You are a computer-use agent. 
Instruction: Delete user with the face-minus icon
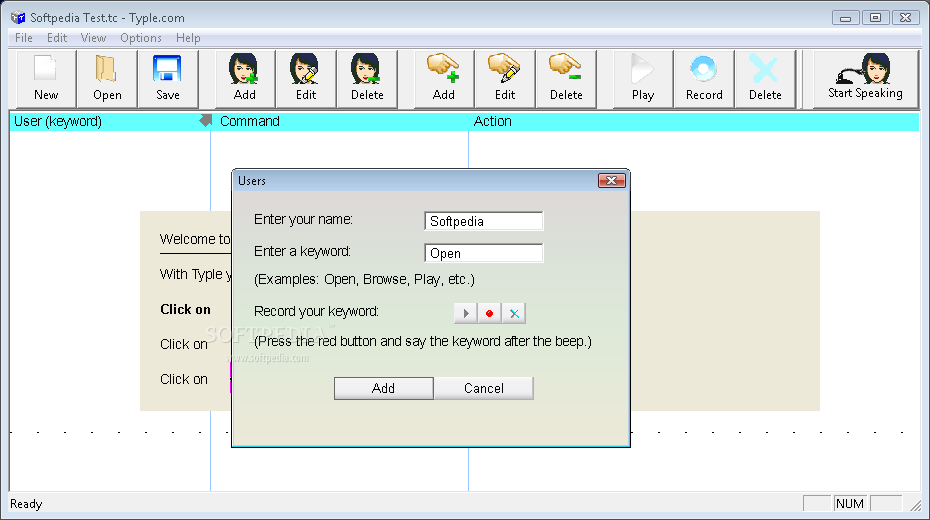(x=367, y=78)
